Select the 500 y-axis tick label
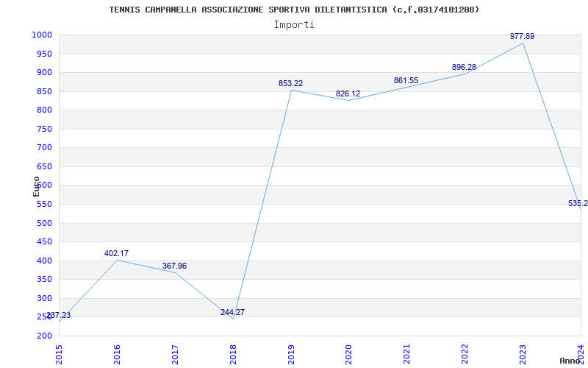Image resolution: width=588 pixels, height=368 pixels. (x=44, y=224)
